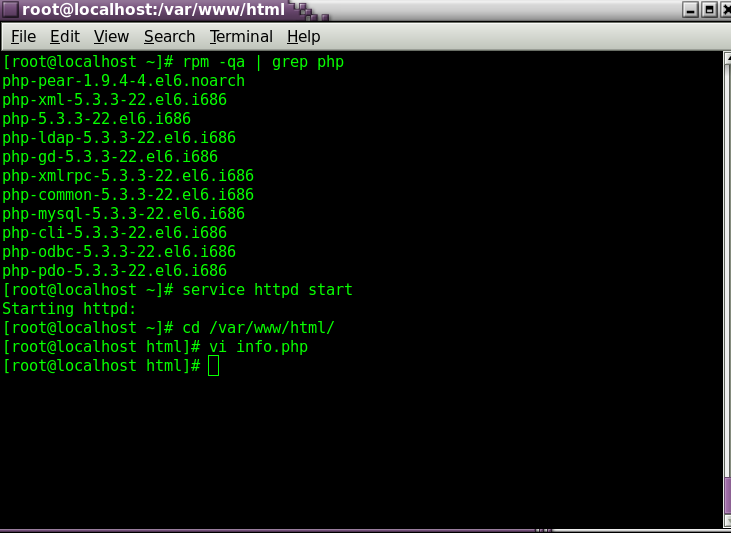Click the cursor block at the prompt
This screenshot has height=533, width=731.
[x=213, y=366]
